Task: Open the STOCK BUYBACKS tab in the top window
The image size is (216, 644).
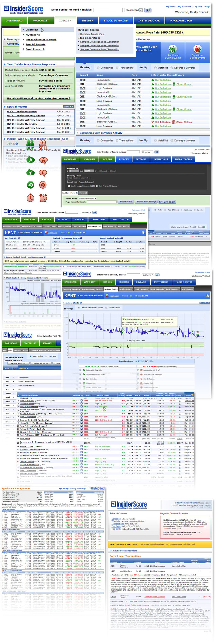Action: (x=116, y=20)
